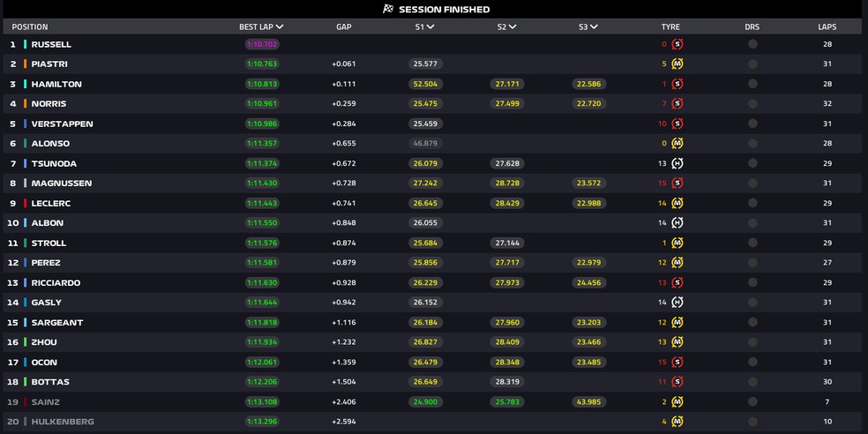
Task: Click Tsunoda's hard tyre icon
Action: 677,163
